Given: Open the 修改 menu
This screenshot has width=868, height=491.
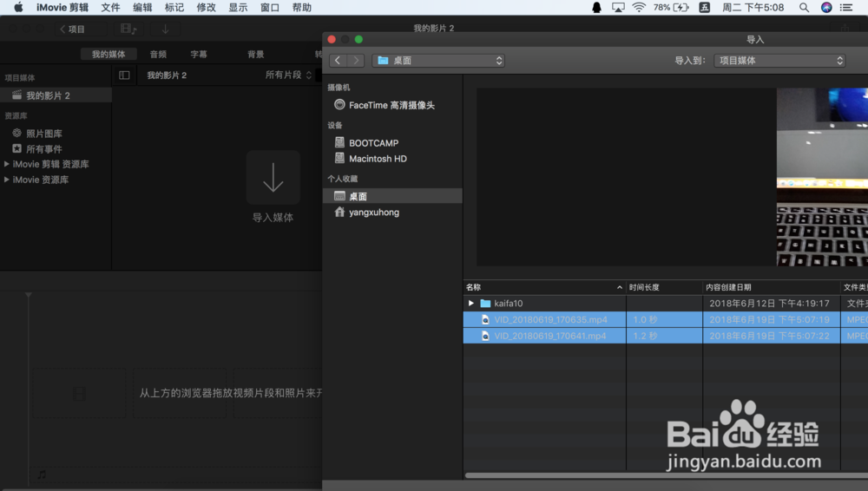Looking at the screenshot, I should point(206,7).
